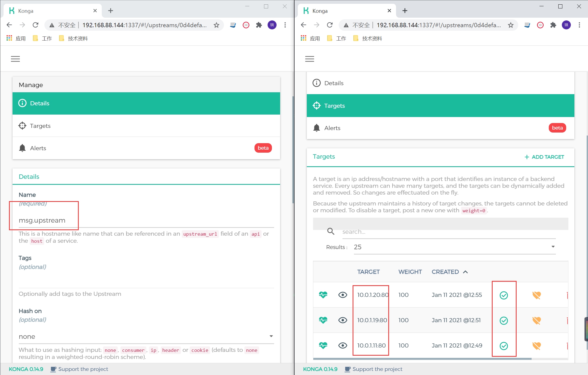Click healthy checkmark icon for 10.0.1.11:80

point(504,346)
